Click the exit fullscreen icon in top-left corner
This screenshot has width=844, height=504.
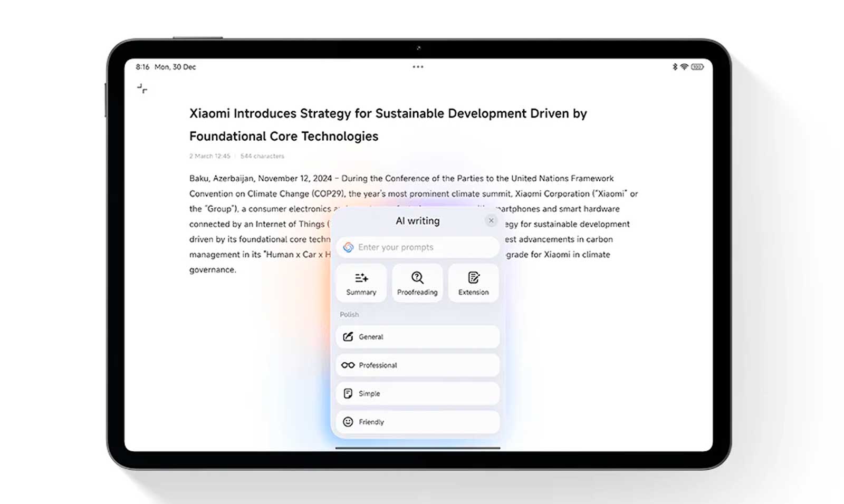[x=142, y=89]
